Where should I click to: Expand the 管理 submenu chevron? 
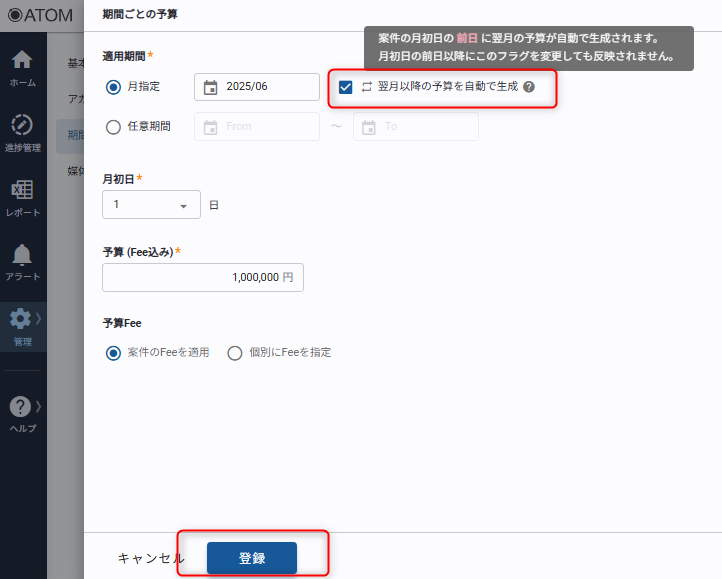39,318
